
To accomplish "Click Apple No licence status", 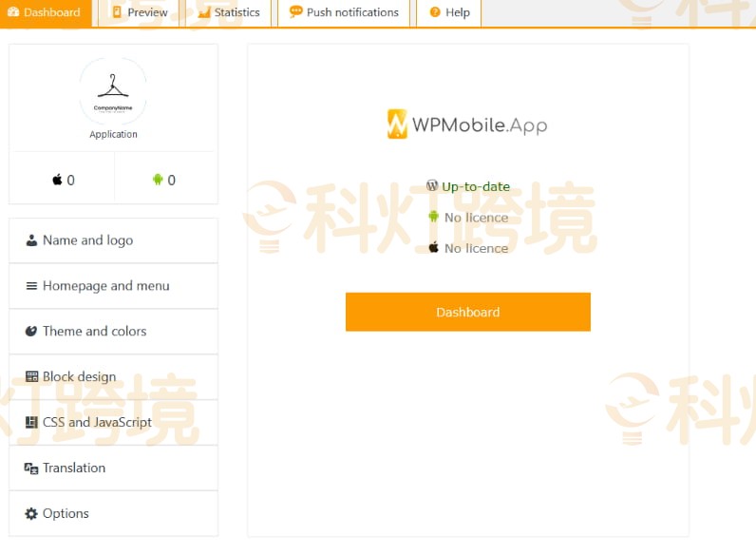I will pos(477,248).
